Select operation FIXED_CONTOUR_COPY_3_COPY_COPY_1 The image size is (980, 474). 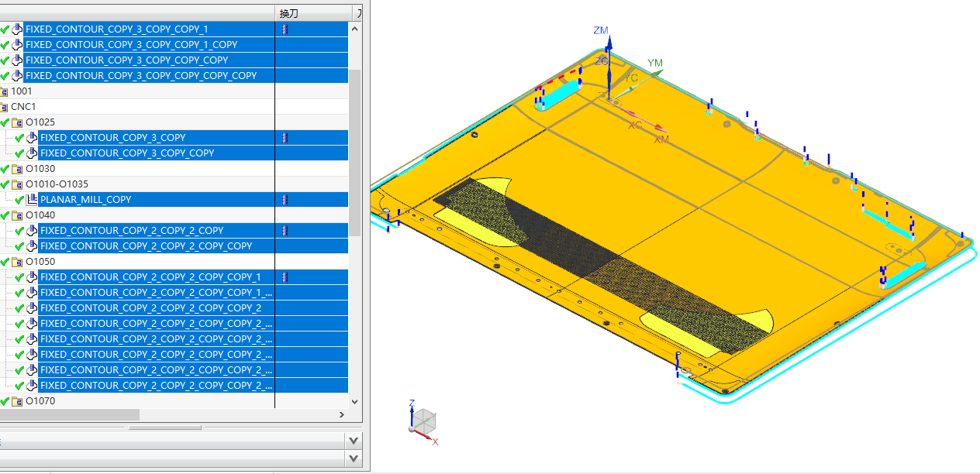coord(117,29)
